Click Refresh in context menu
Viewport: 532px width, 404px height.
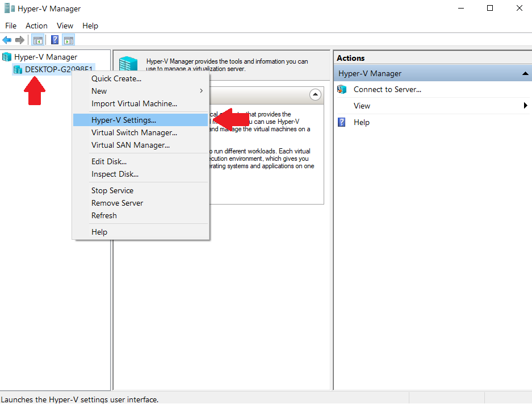pyautogui.click(x=140, y=215)
